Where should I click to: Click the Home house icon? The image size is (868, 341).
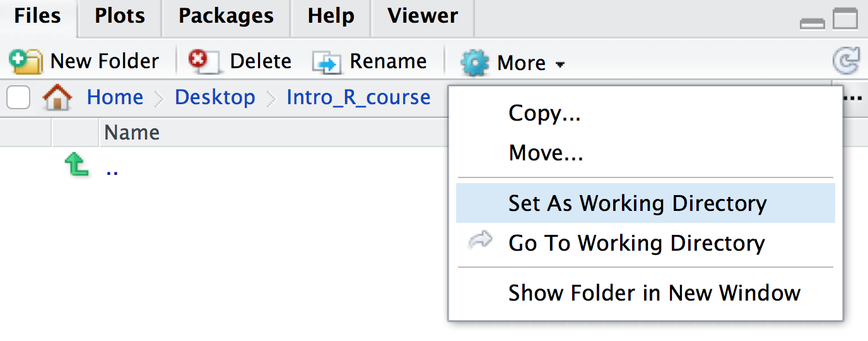(x=57, y=98)
